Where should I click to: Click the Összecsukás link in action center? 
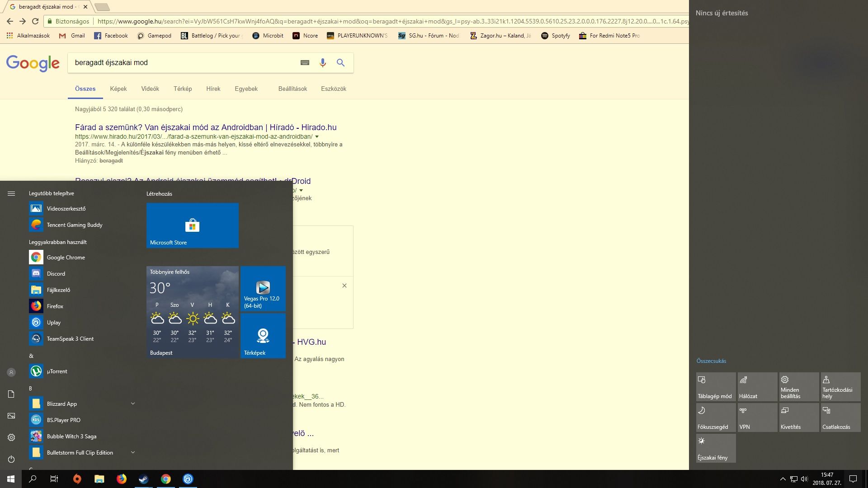pyautogui.click(x=711, y=361)
